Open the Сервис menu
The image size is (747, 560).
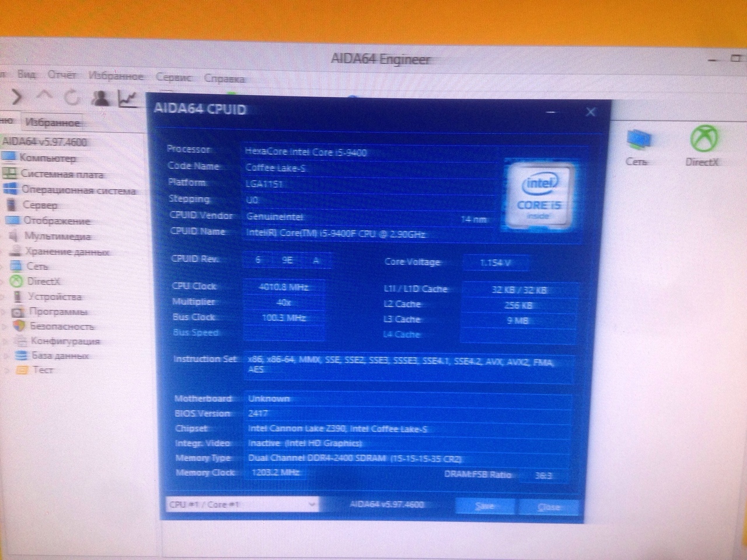coord(174,77)
